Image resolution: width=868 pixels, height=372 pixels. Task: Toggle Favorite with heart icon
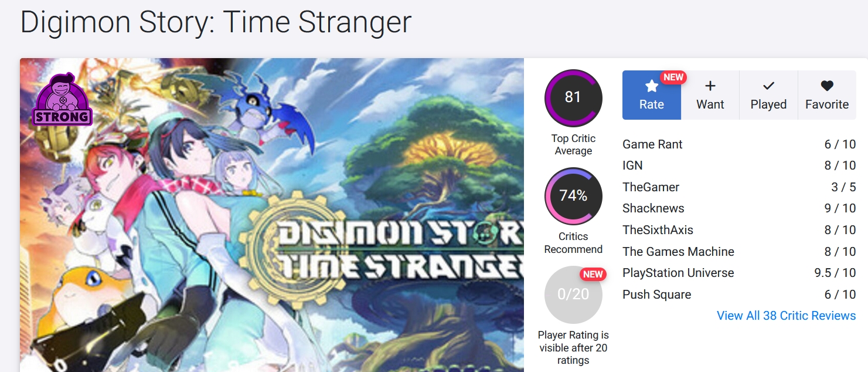826,95
